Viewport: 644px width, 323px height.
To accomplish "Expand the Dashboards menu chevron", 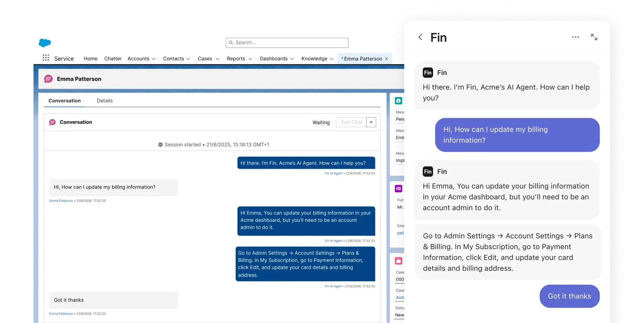I will 292,59.
